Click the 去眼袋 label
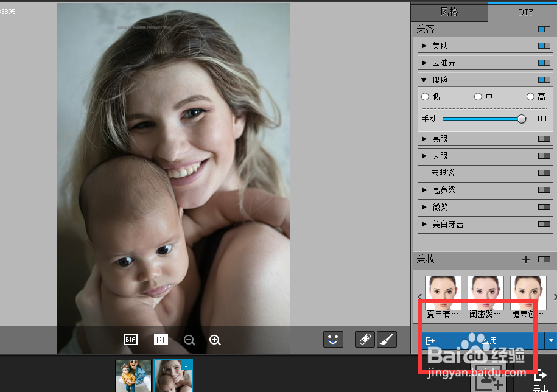Screen dimensions: 557x392 click(443, 173)
